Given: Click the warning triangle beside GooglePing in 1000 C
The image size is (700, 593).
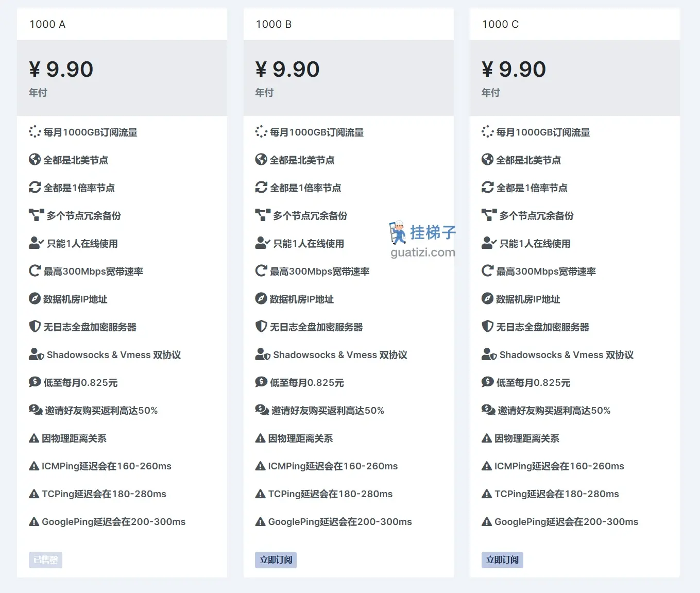Looking at the screenshot, I should [486, 522].
